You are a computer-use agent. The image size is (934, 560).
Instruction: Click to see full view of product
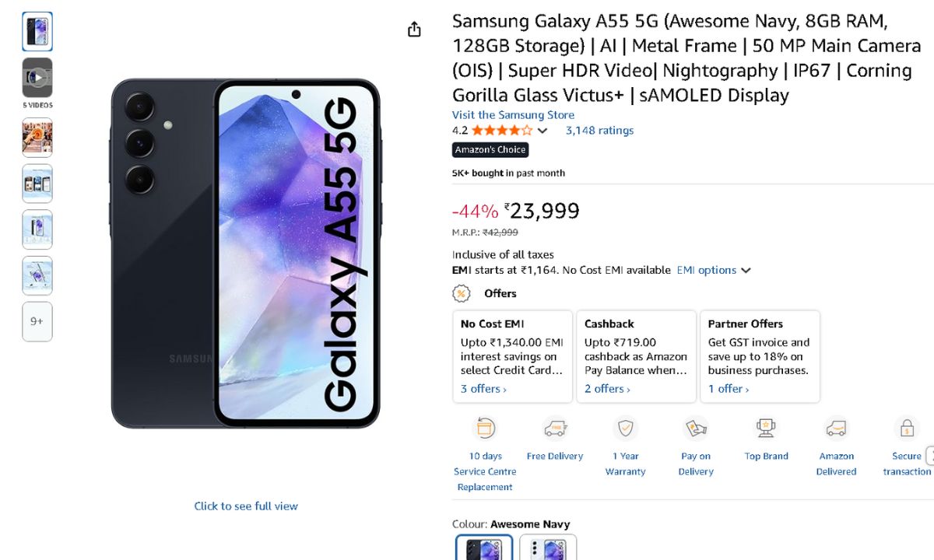246,506
